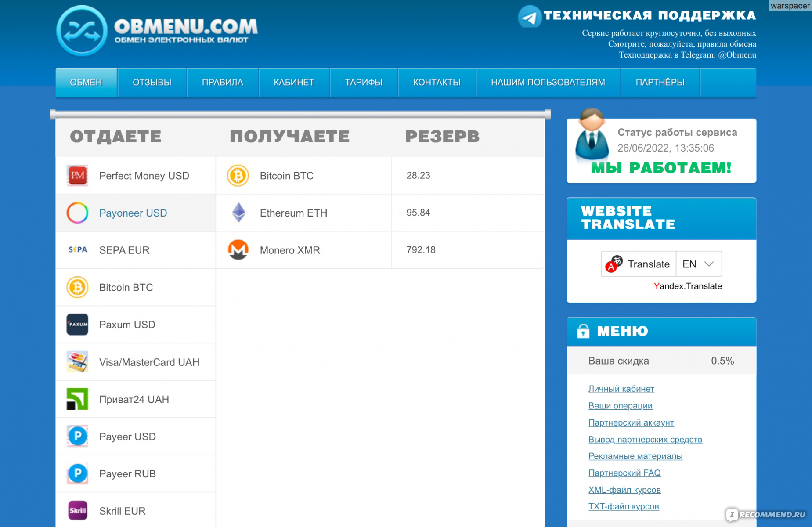The height and width of the screenshot is (527, 812).
Task: Open the EN language dropdown
Action: pyautogui.click(x=698, y=264)
